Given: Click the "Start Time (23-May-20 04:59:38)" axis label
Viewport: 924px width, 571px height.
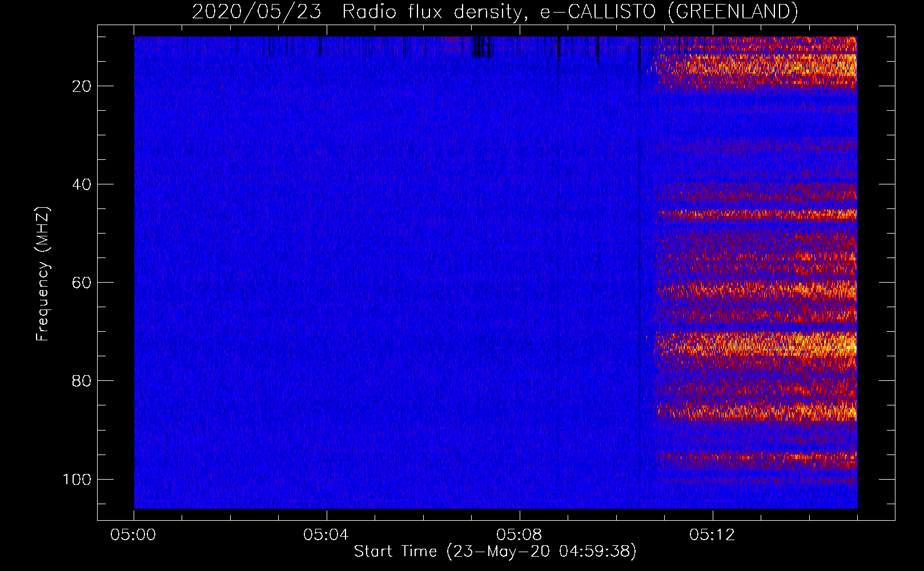Looking at the screenshot, I should (495, 552).
